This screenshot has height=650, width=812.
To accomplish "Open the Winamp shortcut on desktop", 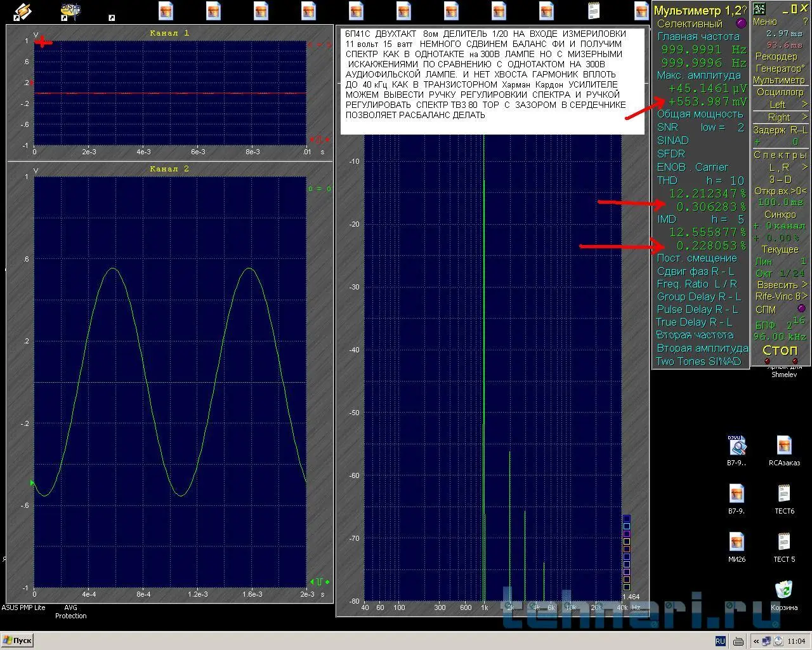I will click(22, 11).
